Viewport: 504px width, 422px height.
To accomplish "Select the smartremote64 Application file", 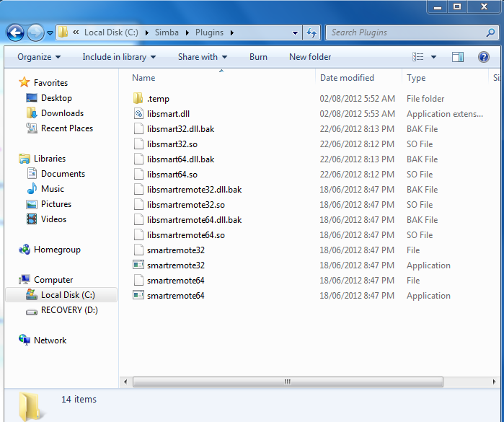I will coord(175,296).
